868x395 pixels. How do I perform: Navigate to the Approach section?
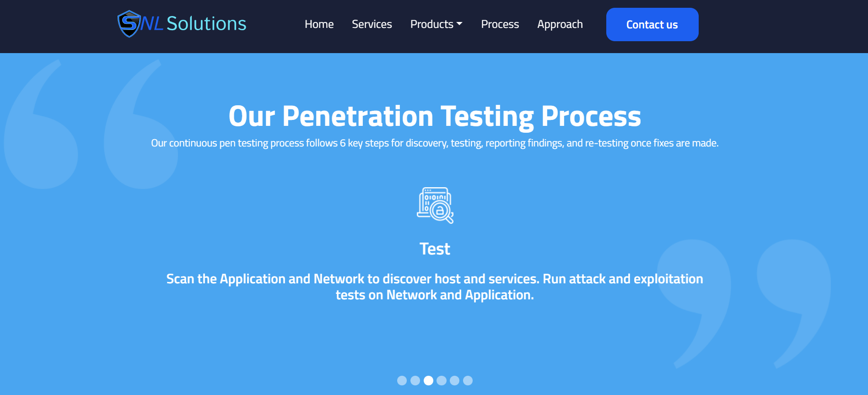tap(560, 24)
